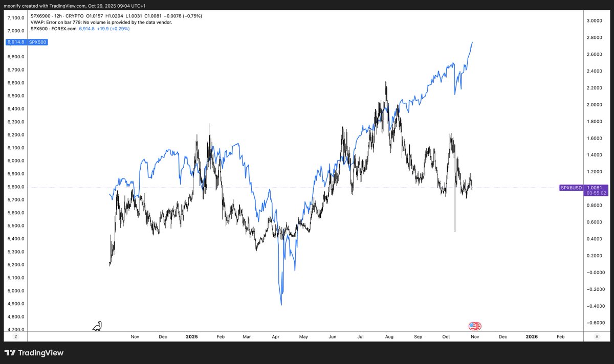Click the 2.0000 value on right price scale
The image size is (614, 364).
coord(594,105)
